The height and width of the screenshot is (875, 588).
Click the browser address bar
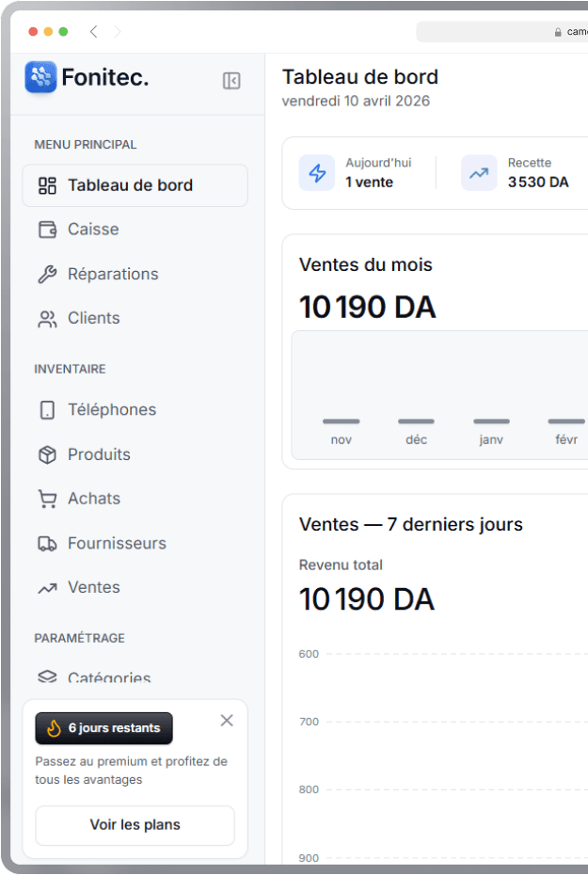coord(508,31)
